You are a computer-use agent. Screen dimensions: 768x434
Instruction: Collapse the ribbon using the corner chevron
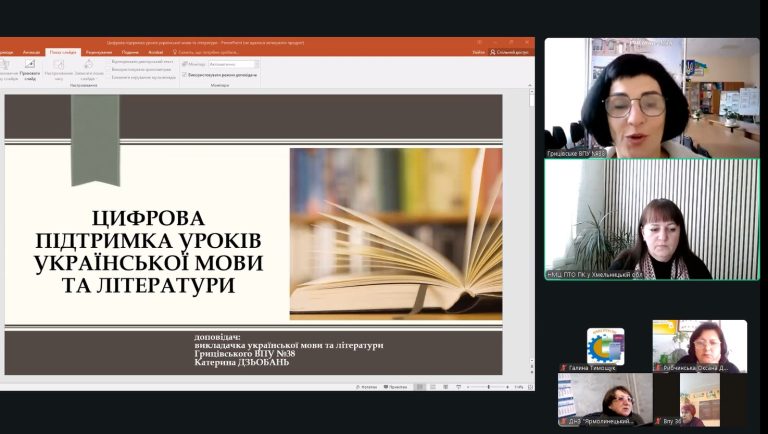pos(530,85)
